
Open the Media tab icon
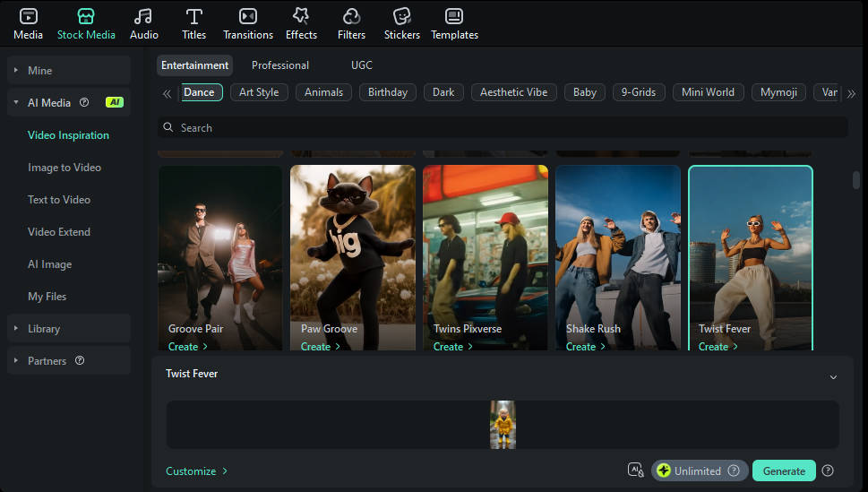coord(29,17)
